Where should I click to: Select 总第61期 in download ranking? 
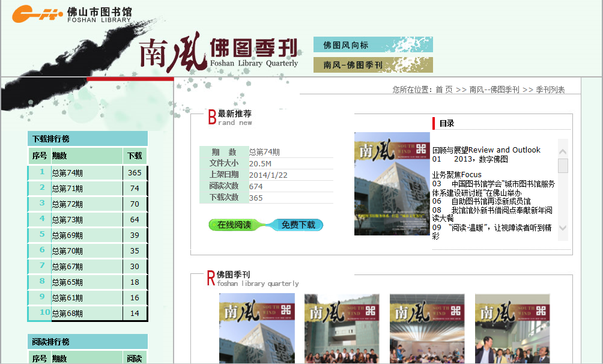[x=67, y=298]
